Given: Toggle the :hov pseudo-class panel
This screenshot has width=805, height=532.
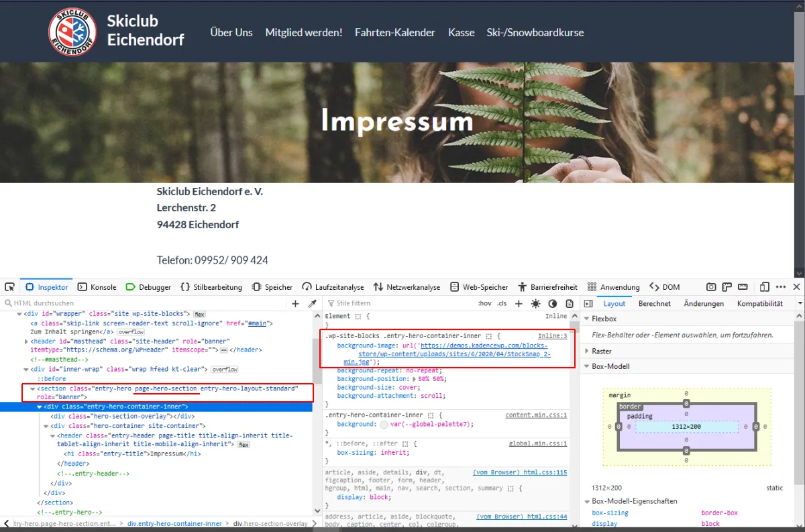Looking at the screenshot, I should coord(484,304).
